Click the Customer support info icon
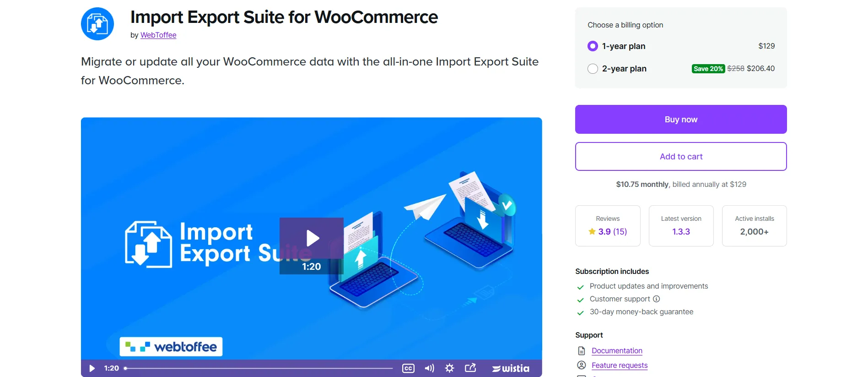This screenshot has height=377, width=868. point(656,299)
